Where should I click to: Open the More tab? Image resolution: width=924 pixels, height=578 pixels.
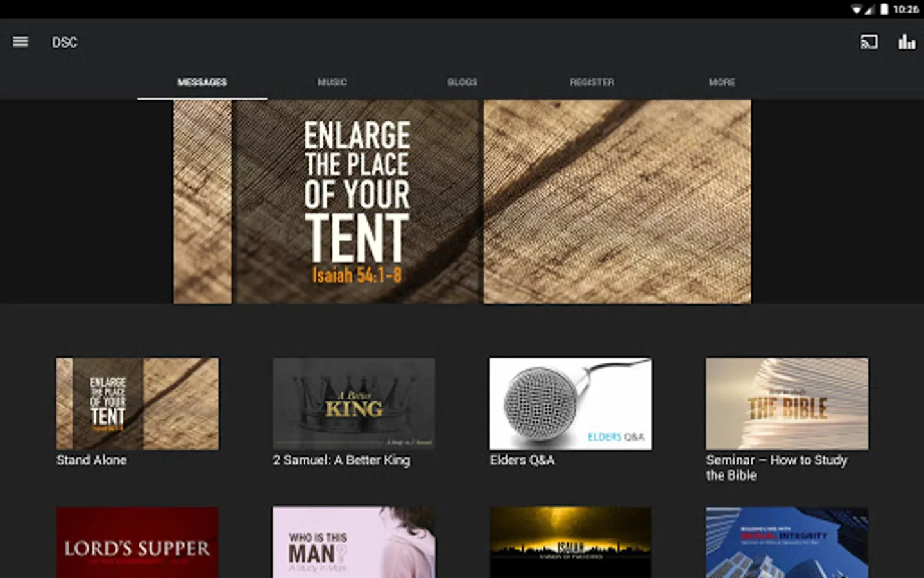[x=722, y=82]
